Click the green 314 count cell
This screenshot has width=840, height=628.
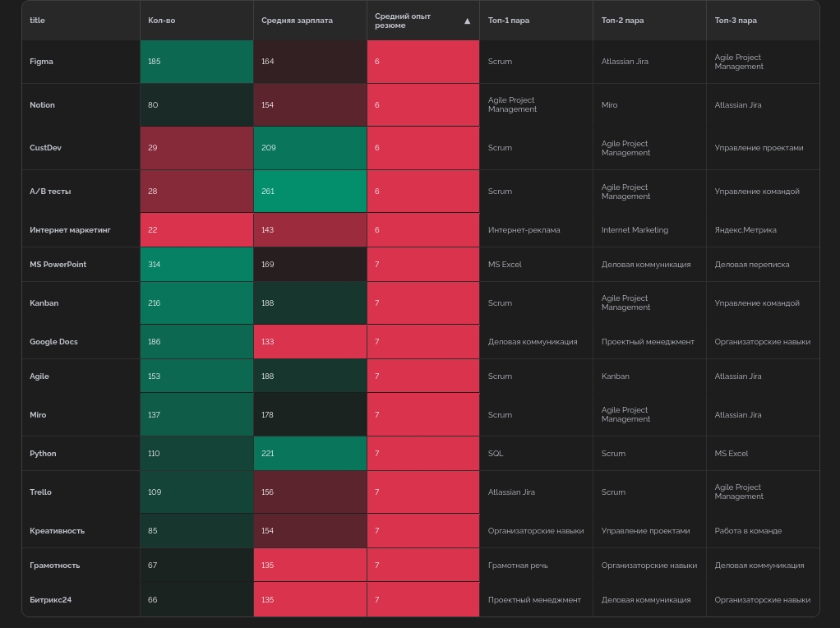196,265
